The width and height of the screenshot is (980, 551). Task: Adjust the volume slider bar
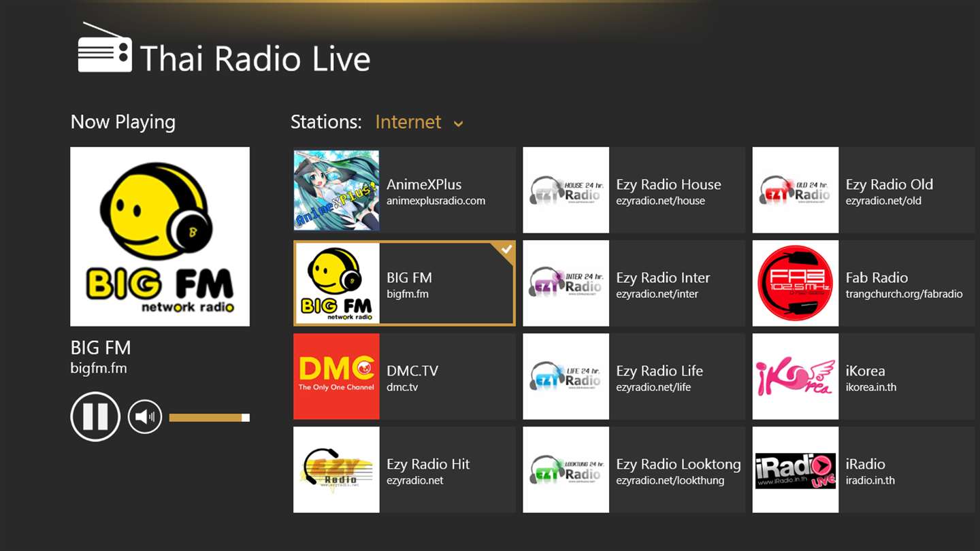210,418
